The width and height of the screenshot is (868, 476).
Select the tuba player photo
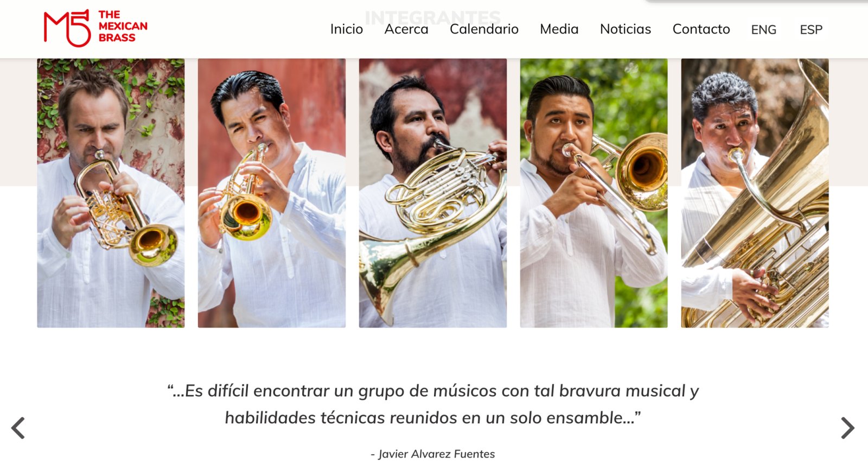755,193
